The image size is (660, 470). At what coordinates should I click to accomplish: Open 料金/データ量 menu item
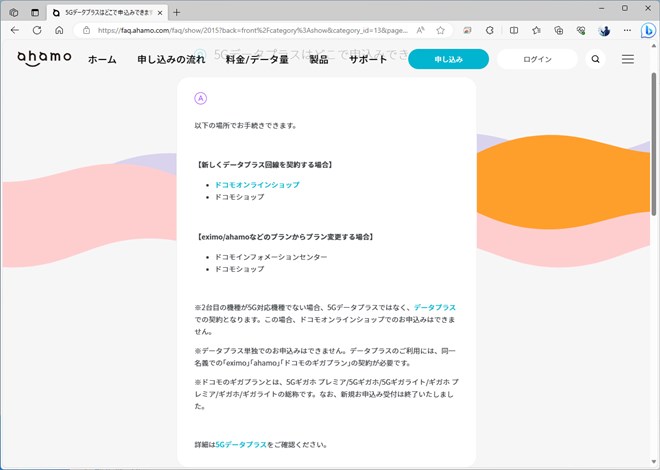coord(257,60)
